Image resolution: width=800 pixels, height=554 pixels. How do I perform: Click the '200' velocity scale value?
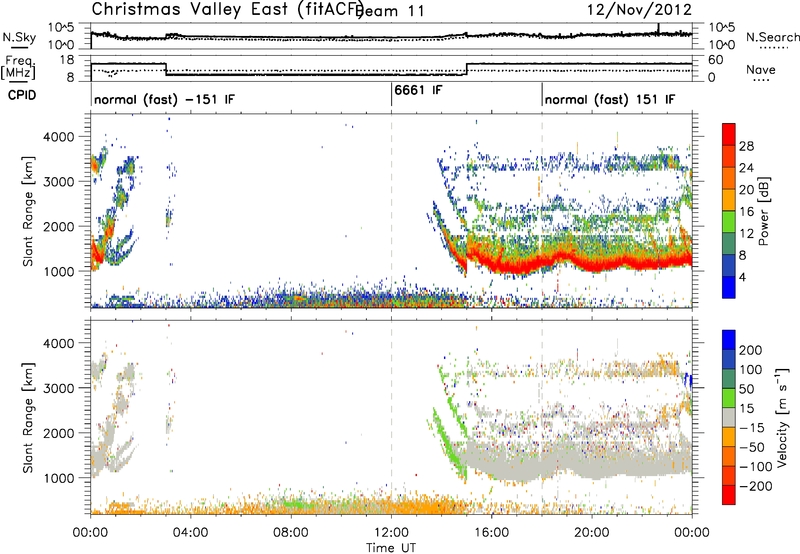pos(751,350)
